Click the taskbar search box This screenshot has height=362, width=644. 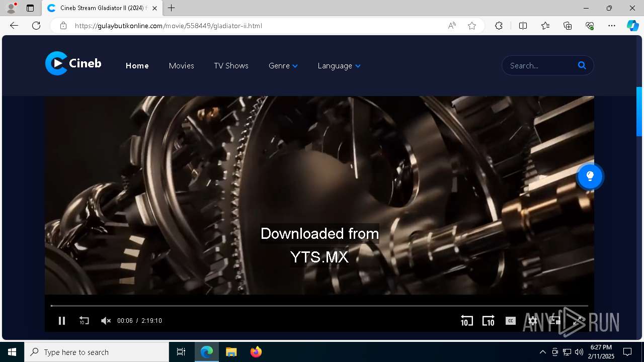click(x=97, y=352)
